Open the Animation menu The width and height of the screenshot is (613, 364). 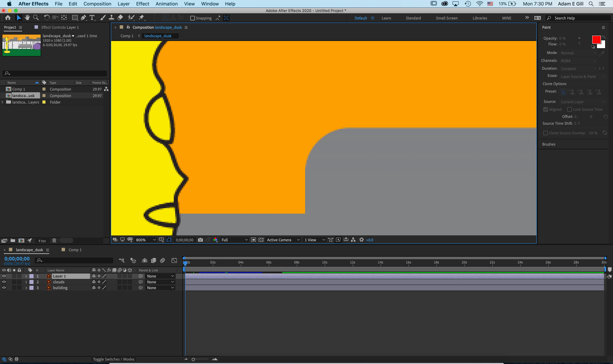(x=166, y=4)
